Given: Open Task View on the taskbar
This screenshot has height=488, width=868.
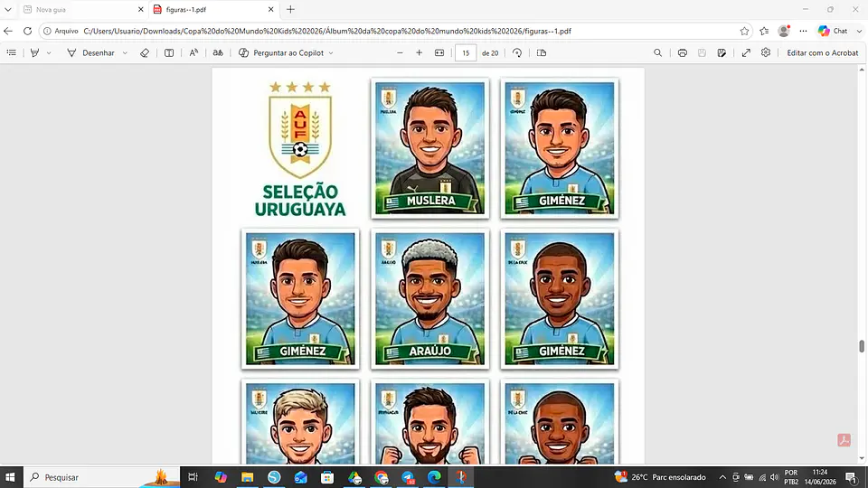Looking at the screenshot, I should click(193, 477).
